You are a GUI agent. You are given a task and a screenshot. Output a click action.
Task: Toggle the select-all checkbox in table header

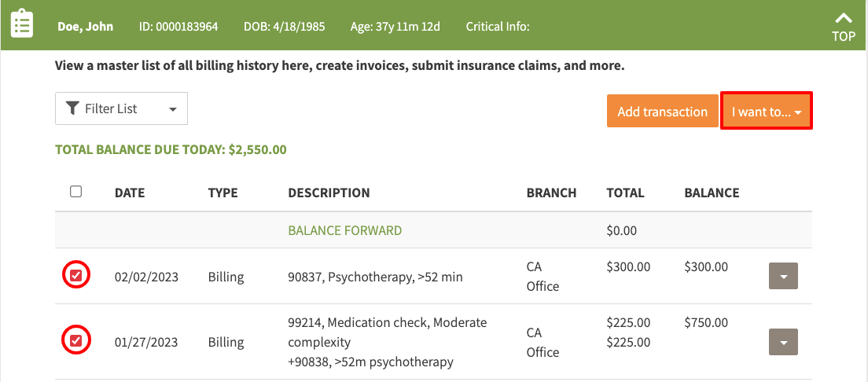76,192
